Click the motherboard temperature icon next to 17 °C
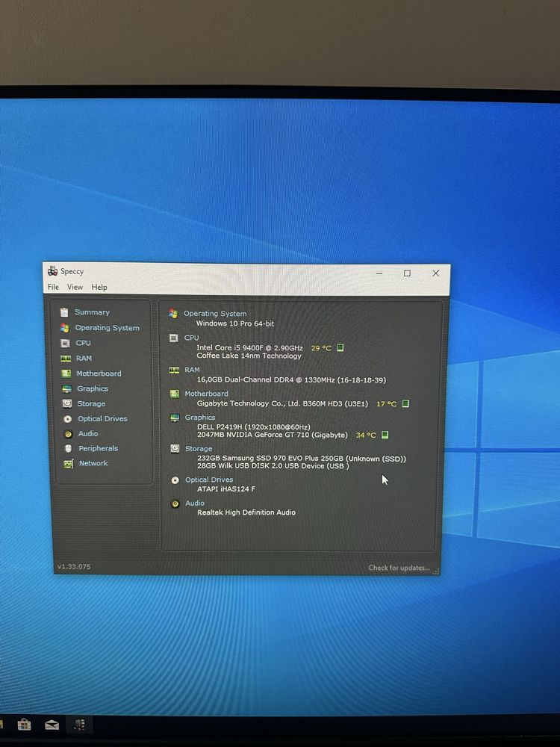 point(405,403)
